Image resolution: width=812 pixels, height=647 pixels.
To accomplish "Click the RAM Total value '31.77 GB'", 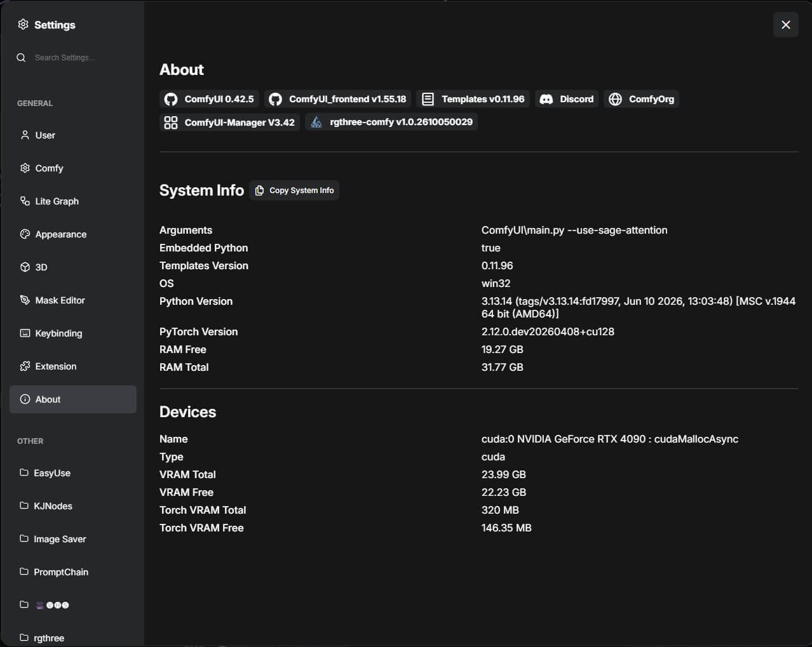I will (503, 367).
